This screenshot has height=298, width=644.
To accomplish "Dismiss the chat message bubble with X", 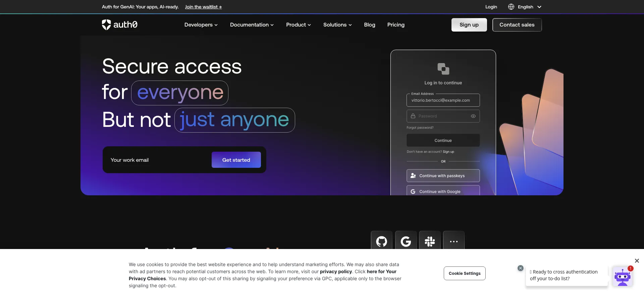I will tap(521, 268).
